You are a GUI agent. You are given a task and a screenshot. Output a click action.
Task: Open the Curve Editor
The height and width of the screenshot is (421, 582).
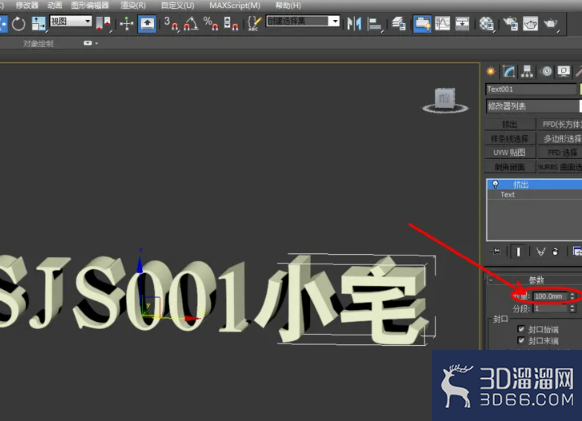442,24
